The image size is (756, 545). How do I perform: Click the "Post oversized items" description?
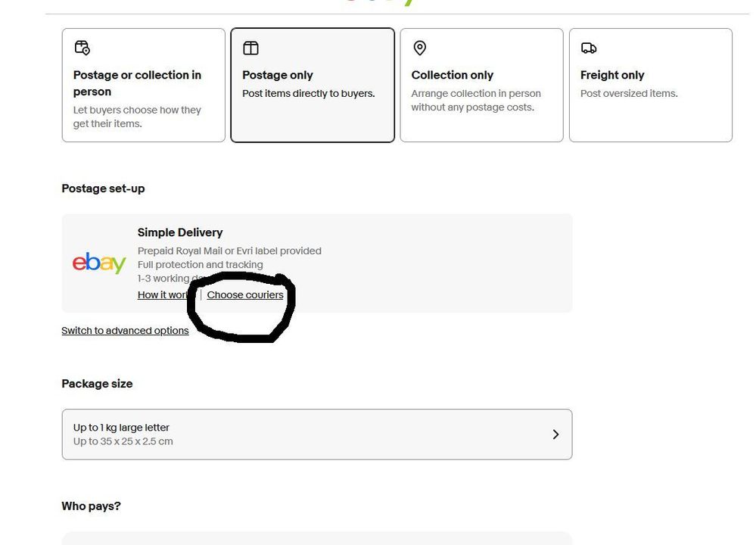(629, 94)
